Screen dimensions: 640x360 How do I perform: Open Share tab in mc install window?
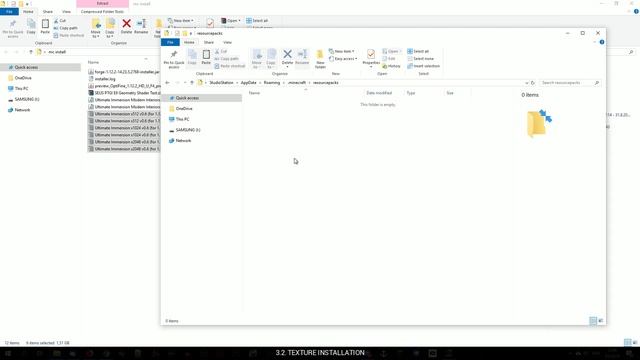coord(48,12)
